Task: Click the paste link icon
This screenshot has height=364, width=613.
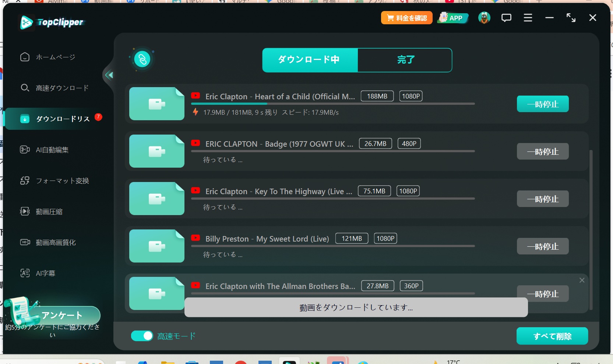Action: pyautogui.click(x=142, y=59)
